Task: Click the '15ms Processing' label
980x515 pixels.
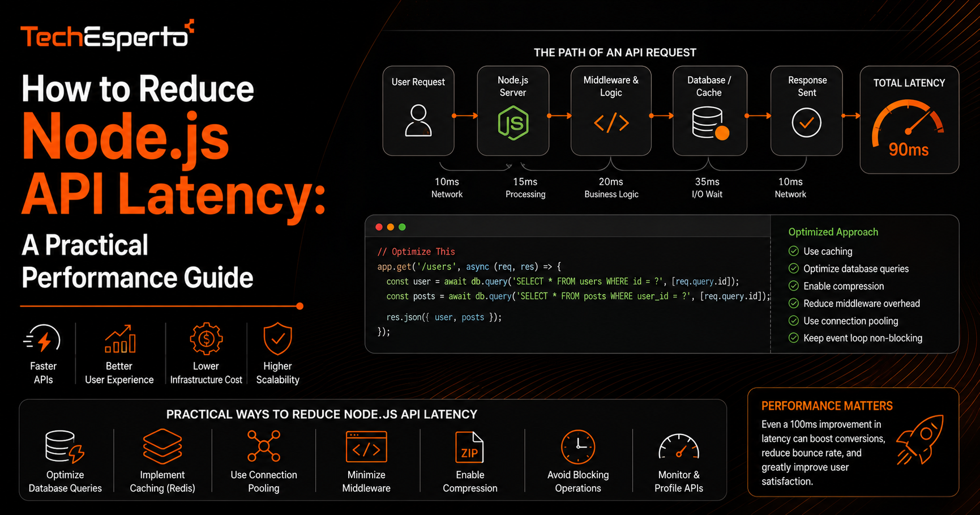Action: [525, 188]
